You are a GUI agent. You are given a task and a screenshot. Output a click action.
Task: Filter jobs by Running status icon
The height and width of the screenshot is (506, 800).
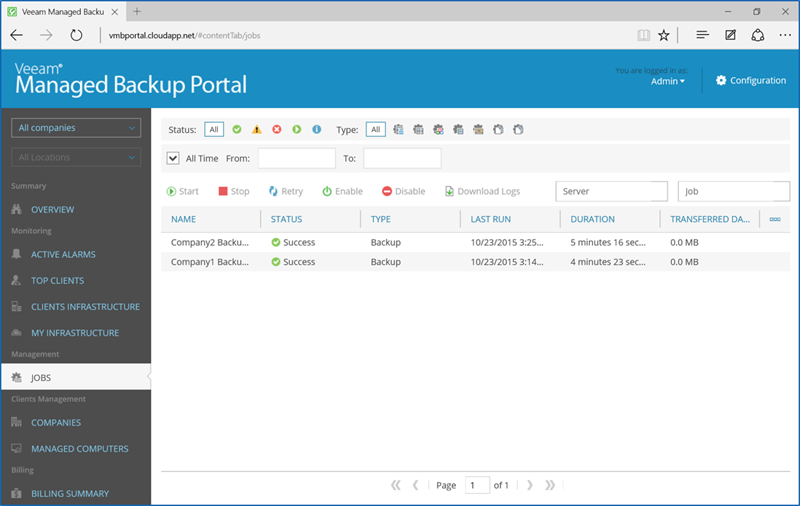[x=296, y=130]
